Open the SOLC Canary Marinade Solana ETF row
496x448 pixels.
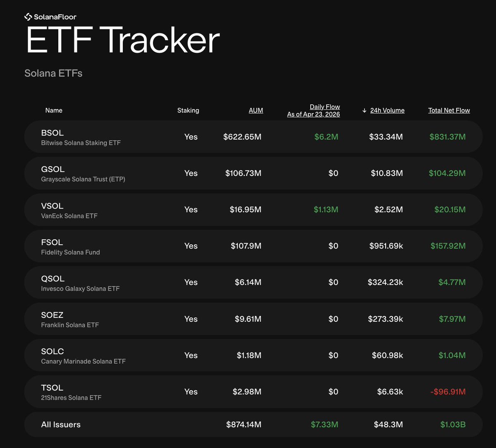(x=83, y=356)
